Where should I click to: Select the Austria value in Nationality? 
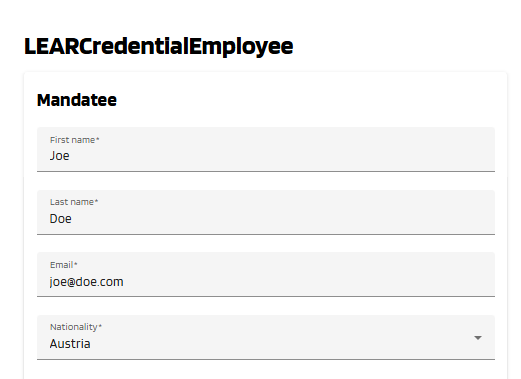[x=70, y=344]
